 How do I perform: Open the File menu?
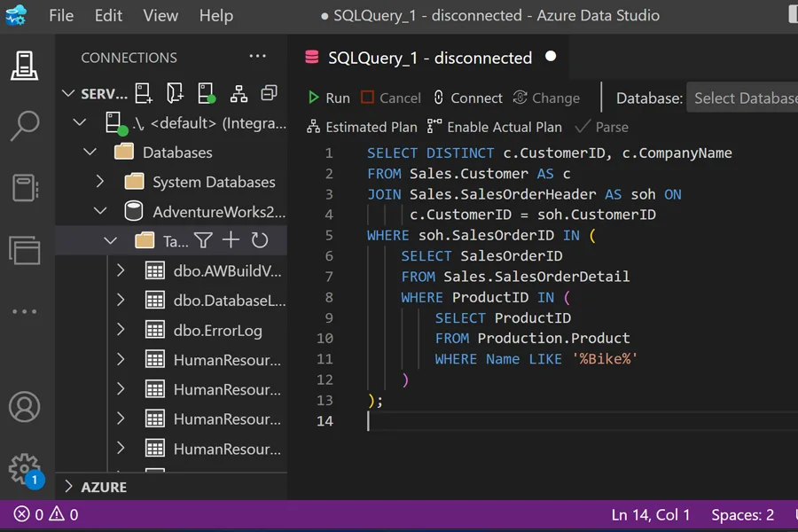click(60, 15)
